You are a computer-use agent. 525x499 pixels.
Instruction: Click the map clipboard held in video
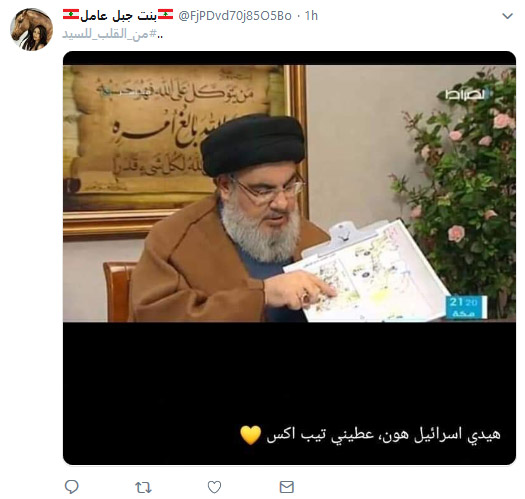(365, 271)
